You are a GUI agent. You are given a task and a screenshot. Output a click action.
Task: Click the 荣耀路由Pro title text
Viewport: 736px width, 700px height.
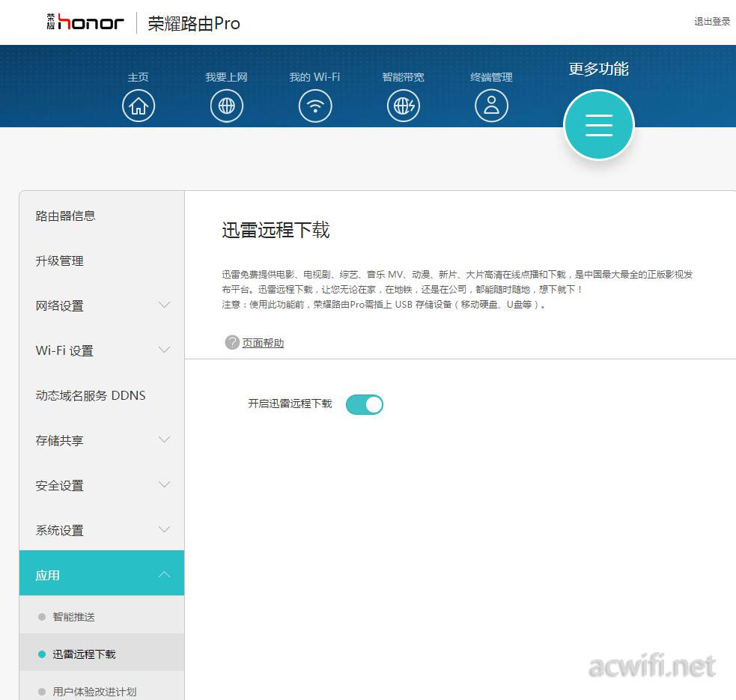point(194,23)
